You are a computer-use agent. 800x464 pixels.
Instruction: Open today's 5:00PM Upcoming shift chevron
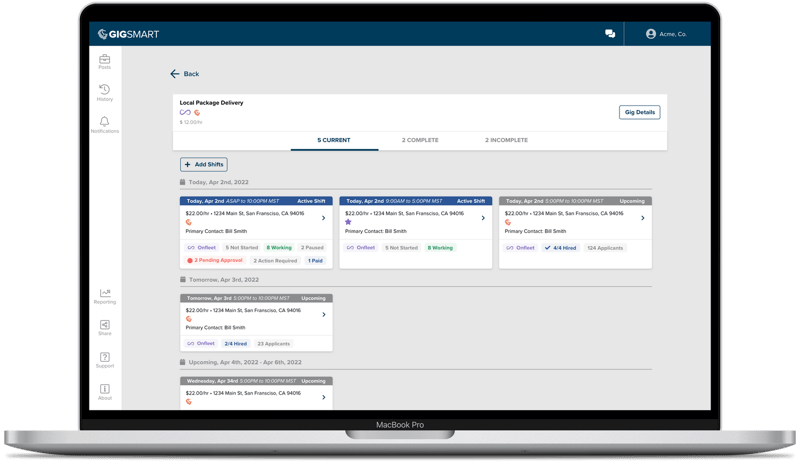point(642,218)
